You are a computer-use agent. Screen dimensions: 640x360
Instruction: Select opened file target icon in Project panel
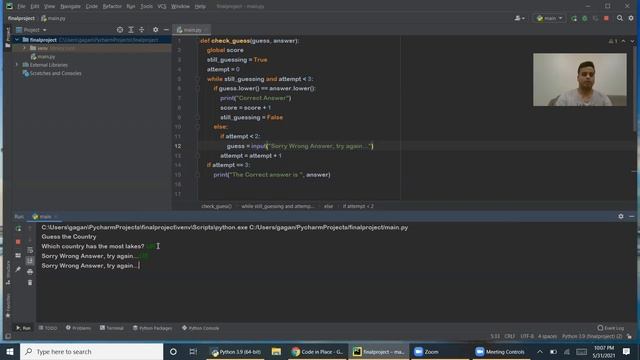point(120,30)
